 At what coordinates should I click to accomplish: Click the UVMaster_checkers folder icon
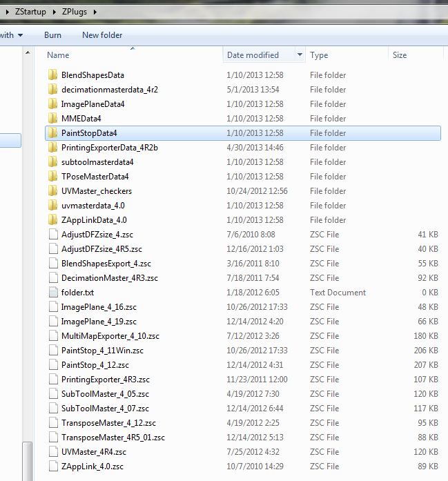click(52, 190)
